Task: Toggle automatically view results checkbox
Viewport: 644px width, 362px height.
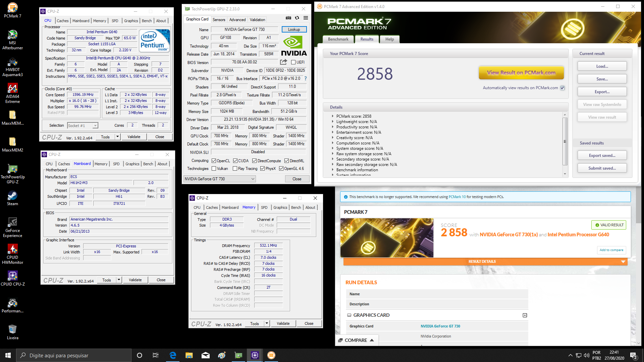Action: point(562,88)
